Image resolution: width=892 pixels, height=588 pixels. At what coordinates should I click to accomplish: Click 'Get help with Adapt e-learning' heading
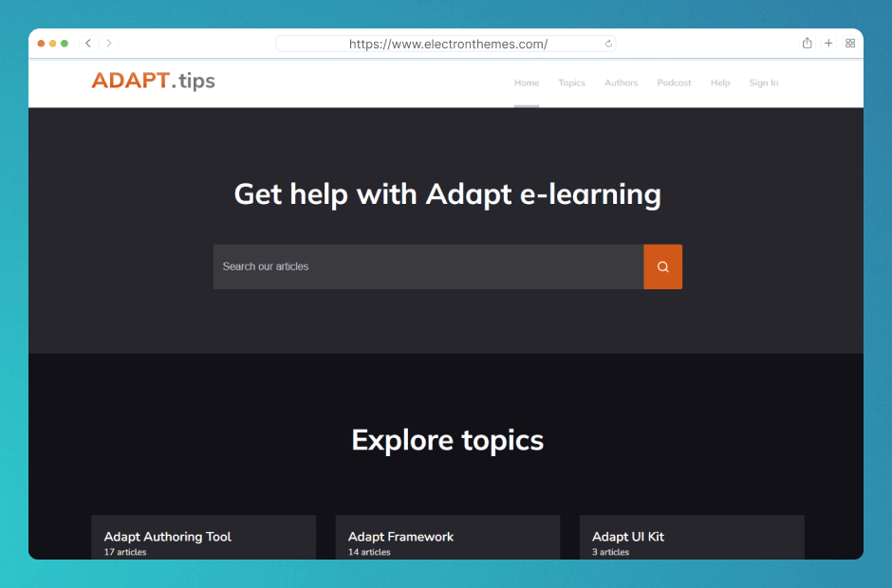point(448,195)
